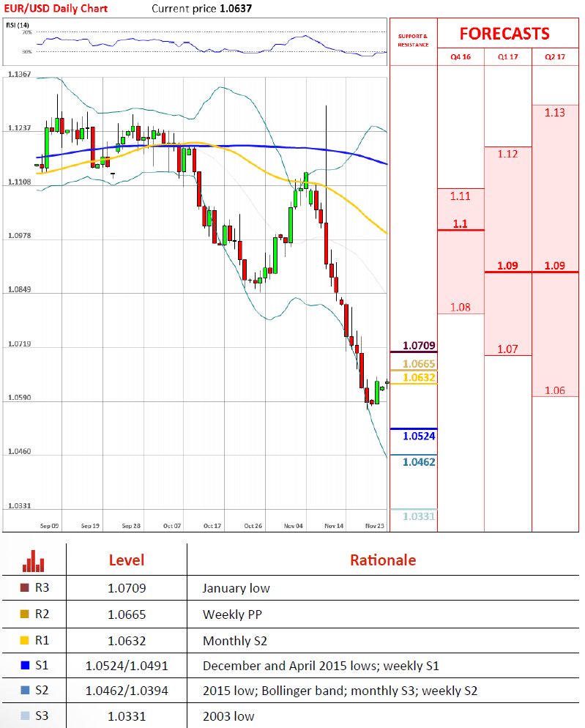Click the Oct 07 date axis label
Viewport: 585px width, 728px height.
(172, 526)
